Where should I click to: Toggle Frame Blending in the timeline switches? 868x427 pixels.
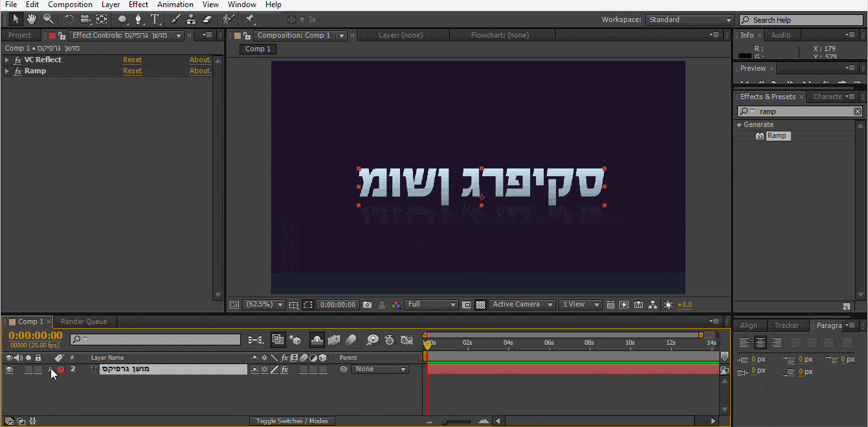(x=333, y=340)
